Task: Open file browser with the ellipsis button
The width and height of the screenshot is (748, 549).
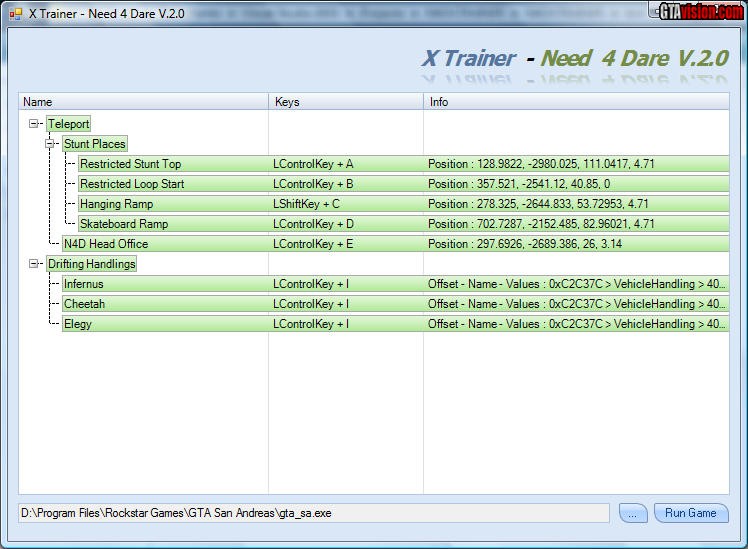Action: [633, 513]
